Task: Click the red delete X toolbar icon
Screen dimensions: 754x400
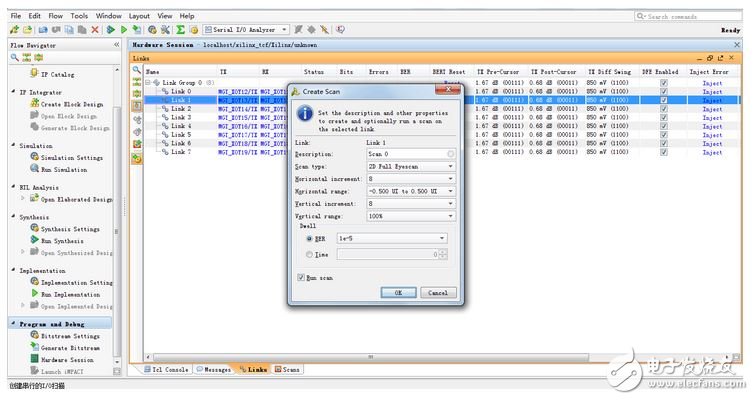Action: point(95,30)
